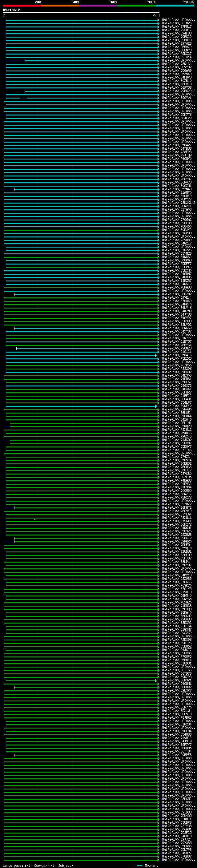The width and height of the screenshot is (197, 868).
Task: Open the UniRef100_B9GY01 hit label
Action: [x=177, y=98]
